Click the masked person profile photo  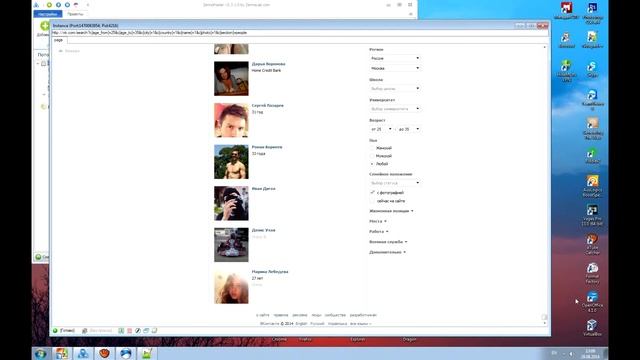[231, 203]
